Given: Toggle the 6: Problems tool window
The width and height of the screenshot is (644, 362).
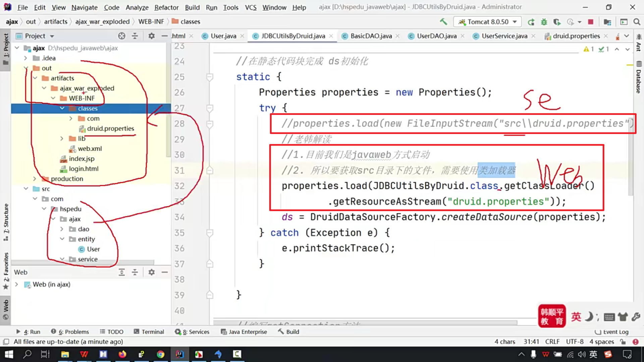Looking at the screenshot, I should [x=70, y=331].
